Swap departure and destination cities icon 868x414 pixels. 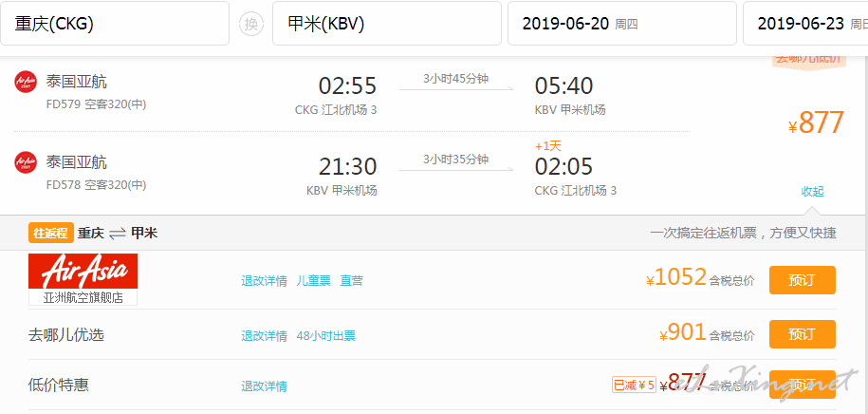250,24
